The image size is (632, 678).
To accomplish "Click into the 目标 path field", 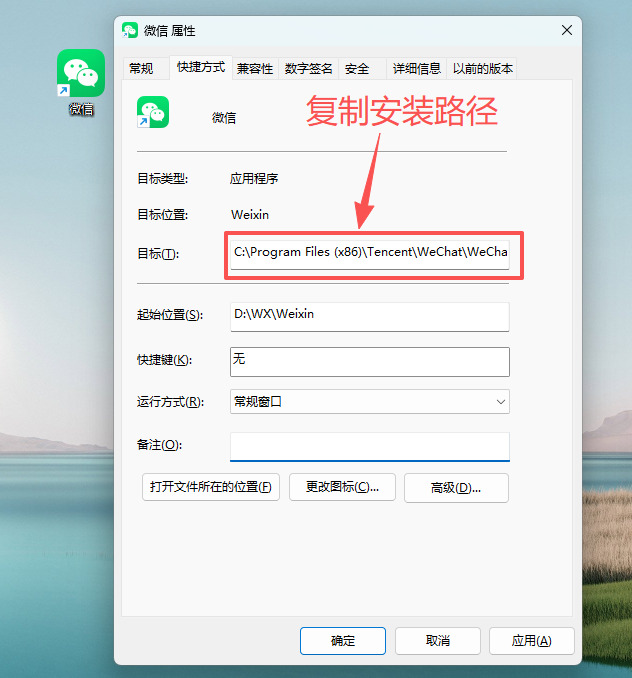I will [x=370, y=255].
